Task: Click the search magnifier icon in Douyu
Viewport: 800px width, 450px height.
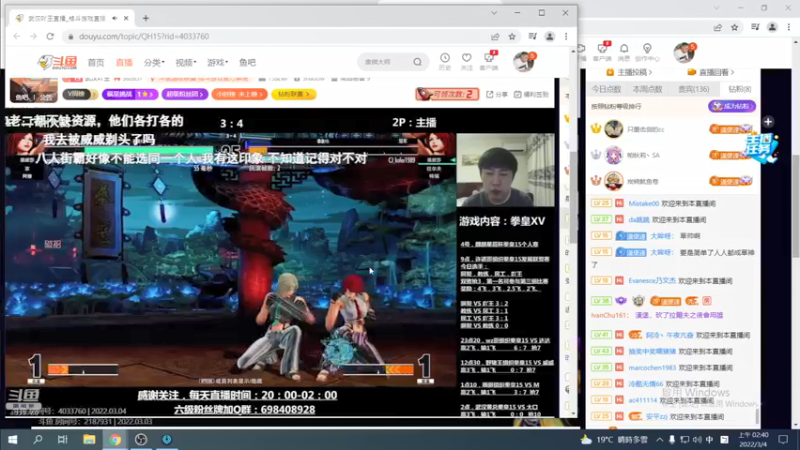Action: pyautogui.click(x=417, y=62)
